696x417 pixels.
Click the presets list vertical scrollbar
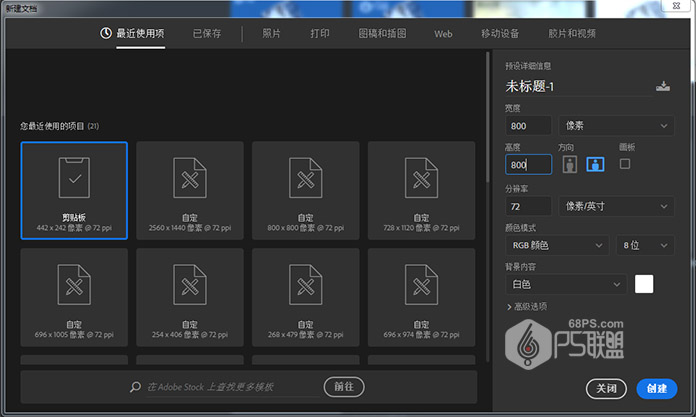(488, 118)
